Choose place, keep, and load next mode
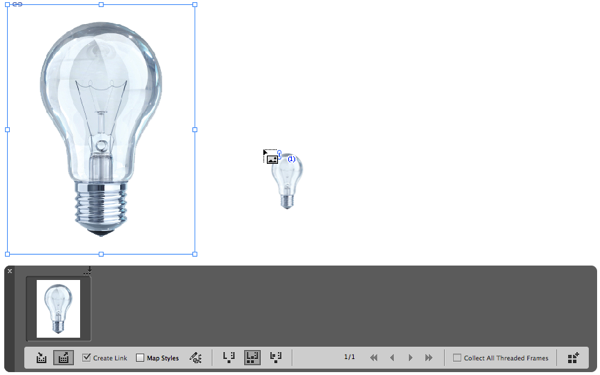 tap(276, 357)
